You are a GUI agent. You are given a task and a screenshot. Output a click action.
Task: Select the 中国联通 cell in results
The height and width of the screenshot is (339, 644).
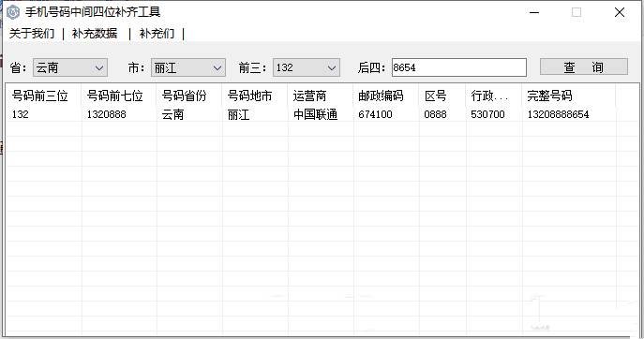coord(315,114)
